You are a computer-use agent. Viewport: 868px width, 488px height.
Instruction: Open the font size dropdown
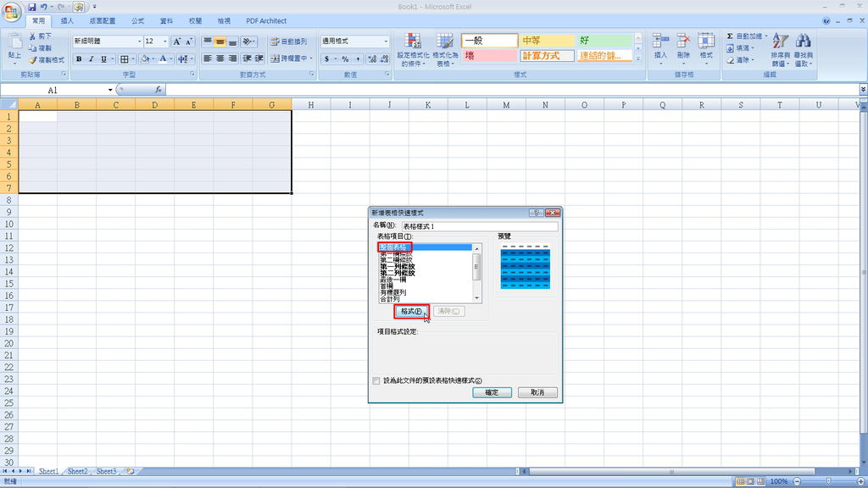[164, 42]
